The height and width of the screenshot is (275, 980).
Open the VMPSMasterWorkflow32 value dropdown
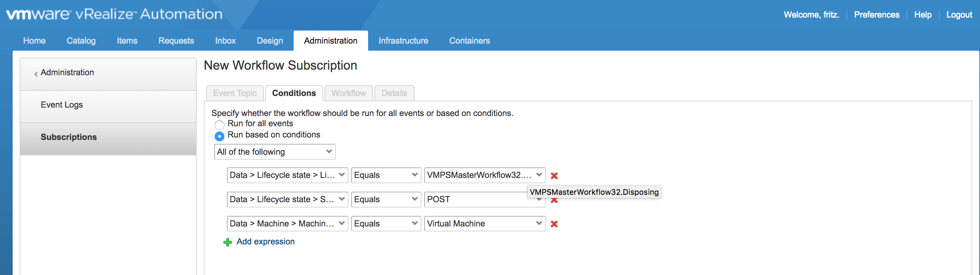[485, 175]
